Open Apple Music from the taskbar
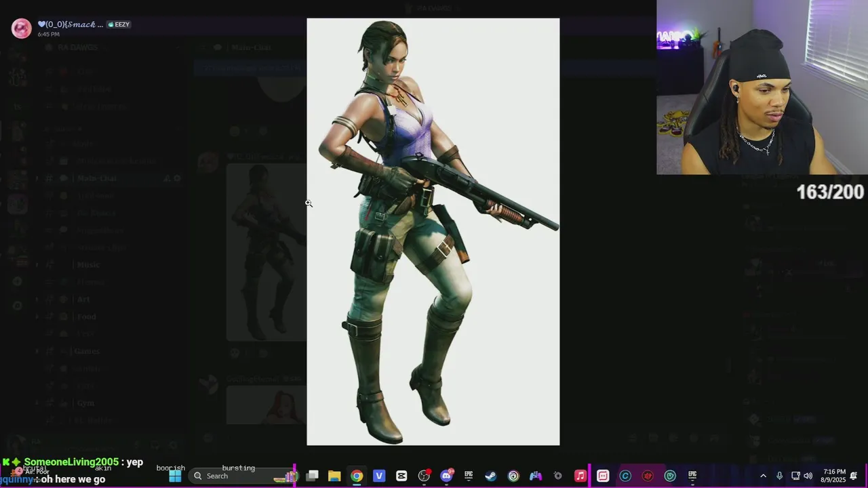 [580, 476]
